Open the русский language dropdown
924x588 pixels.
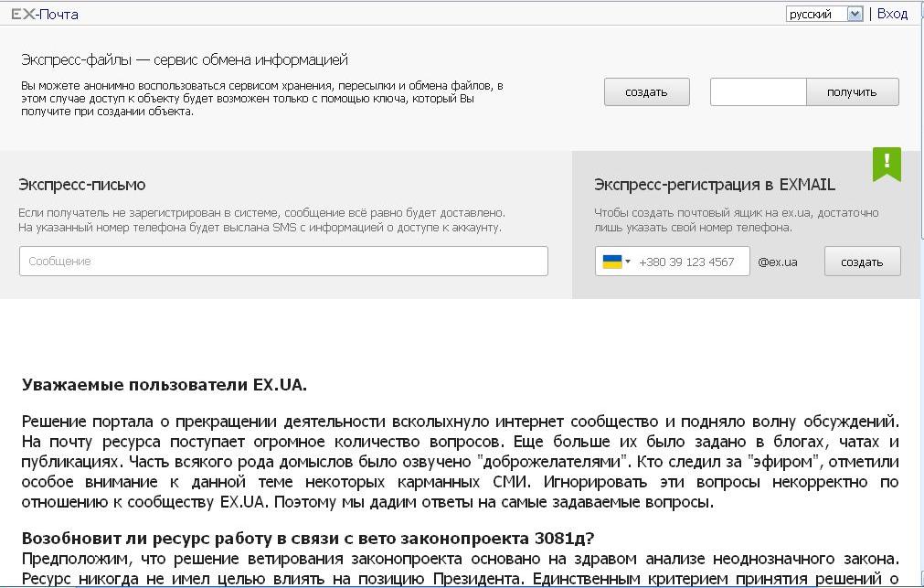824,14
